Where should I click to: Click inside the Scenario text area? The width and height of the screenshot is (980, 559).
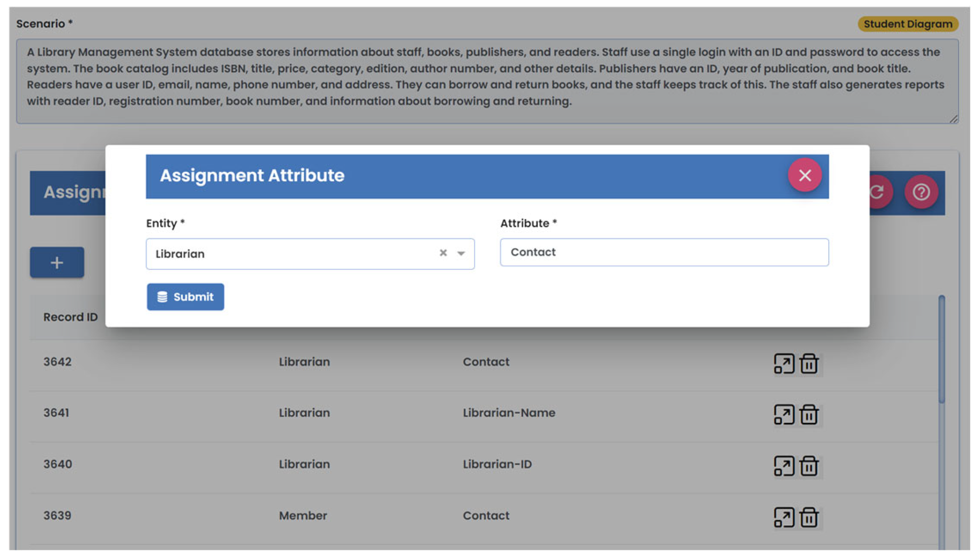click(487, 81)
